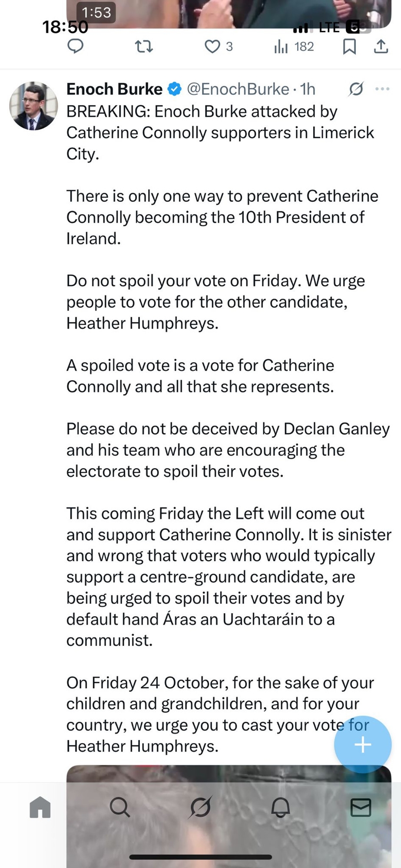The image size is (401, 868).
Task: Open more options menu on Enoch Burke's post
Action: pyautogui.click(x=382, y=89)
